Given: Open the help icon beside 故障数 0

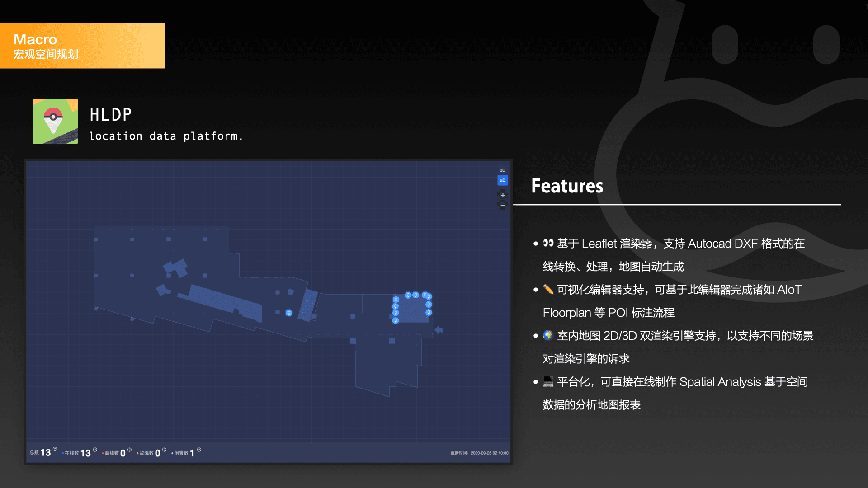Looking at the screenshot, I should (x=164, y=450).
